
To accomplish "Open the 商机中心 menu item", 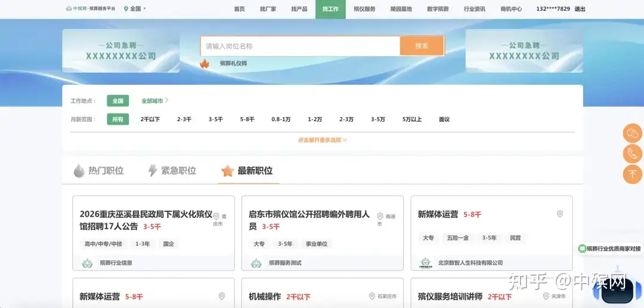I will (512, 9).
